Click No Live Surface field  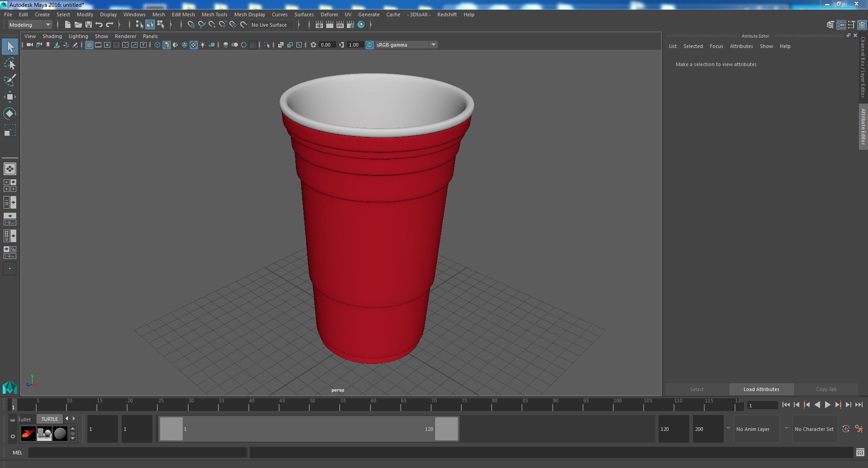[271, 25]
